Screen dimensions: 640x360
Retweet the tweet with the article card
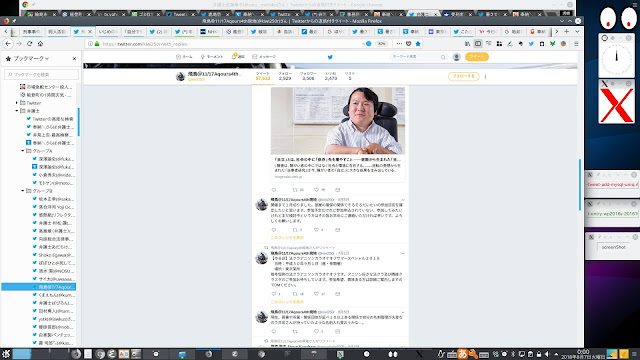coord(295,190)
